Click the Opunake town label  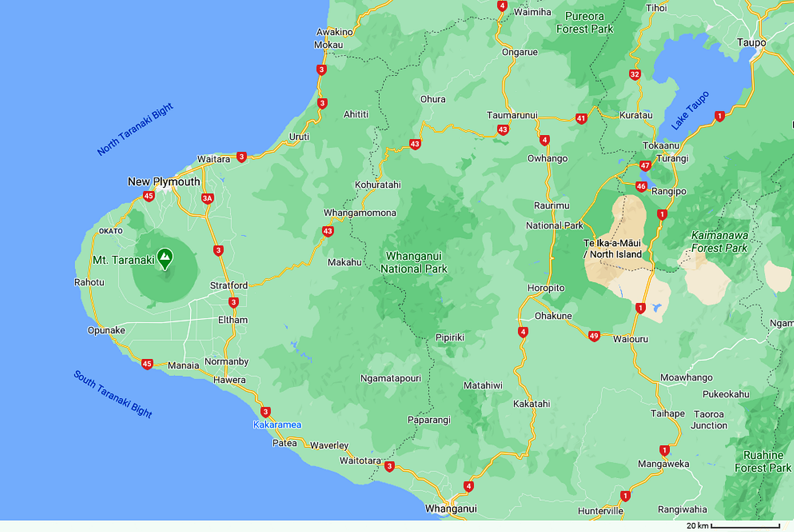(107, 330)
